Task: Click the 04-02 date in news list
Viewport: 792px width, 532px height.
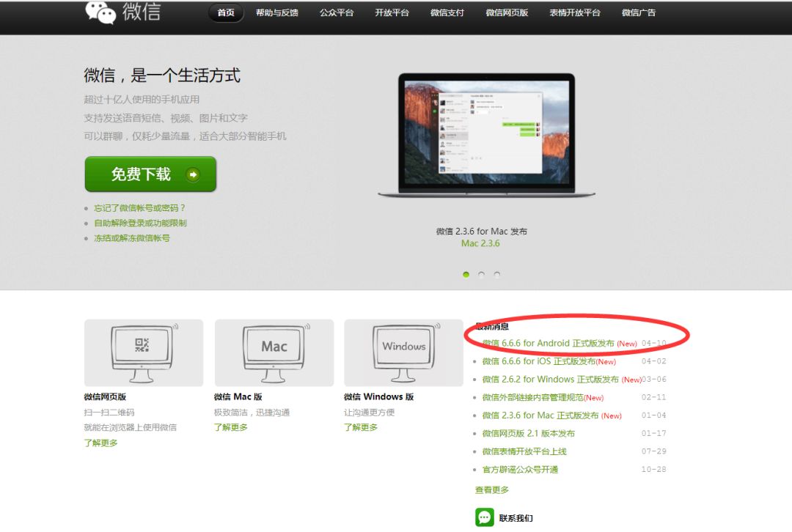Action: point(653,361)
